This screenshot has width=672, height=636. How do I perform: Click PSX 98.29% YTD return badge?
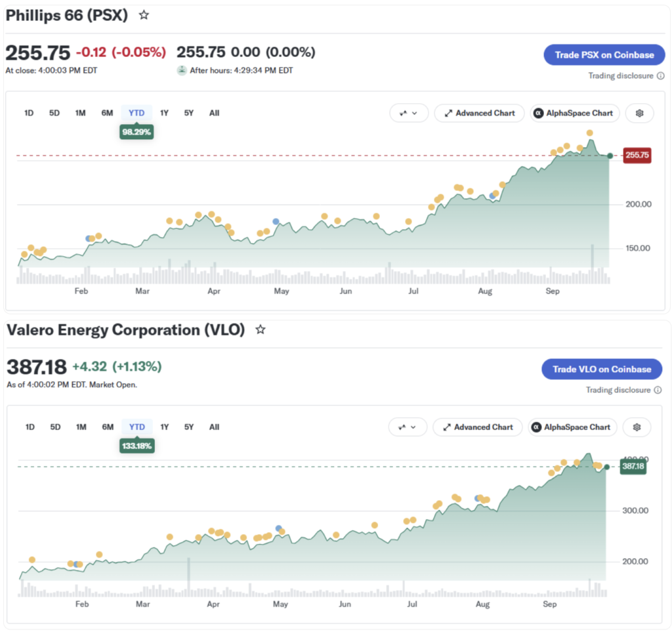[136, 132]
